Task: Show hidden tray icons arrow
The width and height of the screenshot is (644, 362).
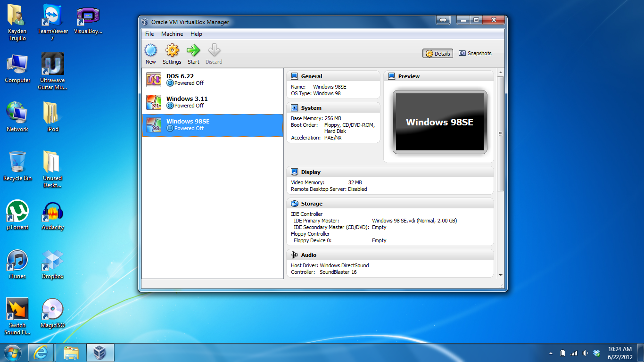Action: 551,353
